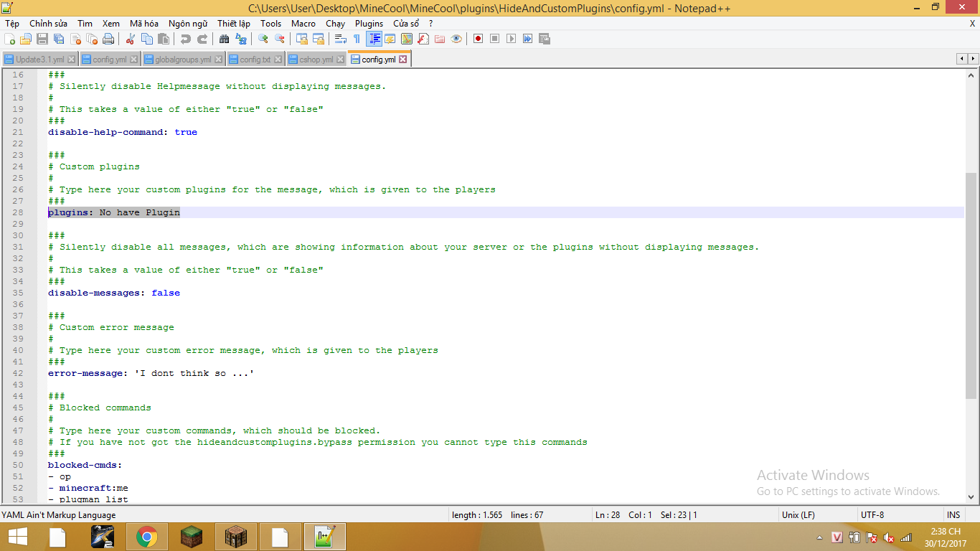Create a new file with the New icon
The image size is (980, 551).
pyautogui.click(x=10, y=39)
